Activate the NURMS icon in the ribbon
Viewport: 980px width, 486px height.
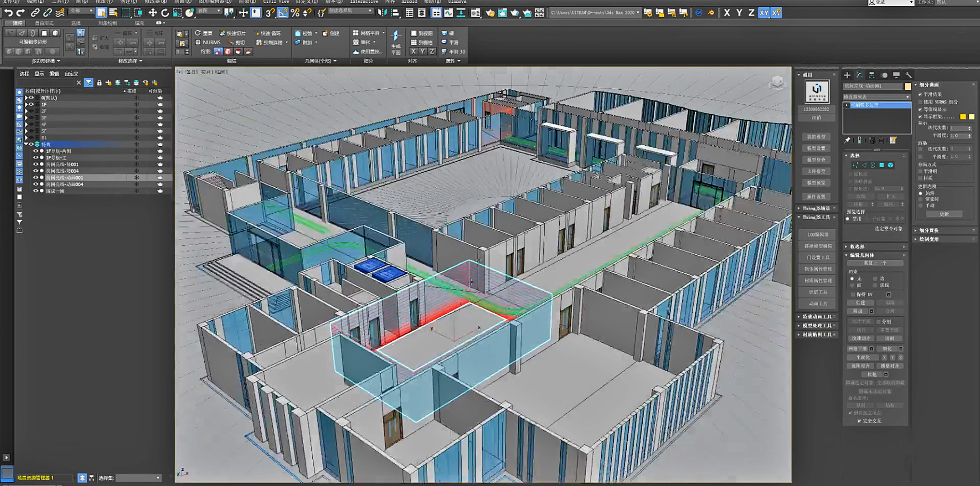(198, 43)
